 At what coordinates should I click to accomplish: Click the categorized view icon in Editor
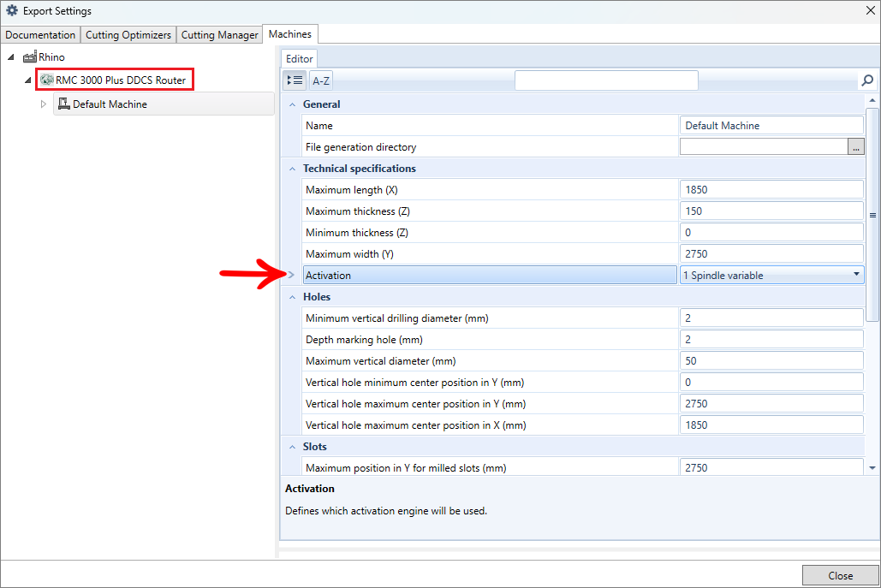(x=295, y=80)
